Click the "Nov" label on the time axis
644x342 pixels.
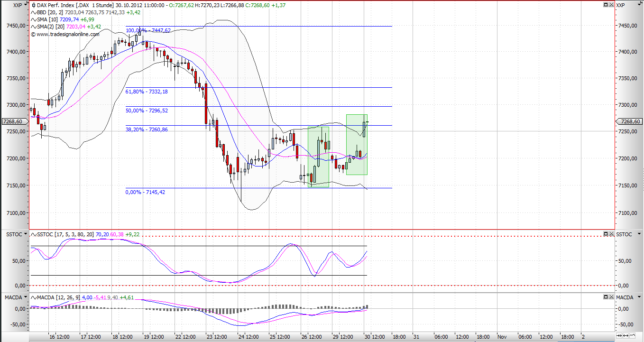tap(502, 337)
